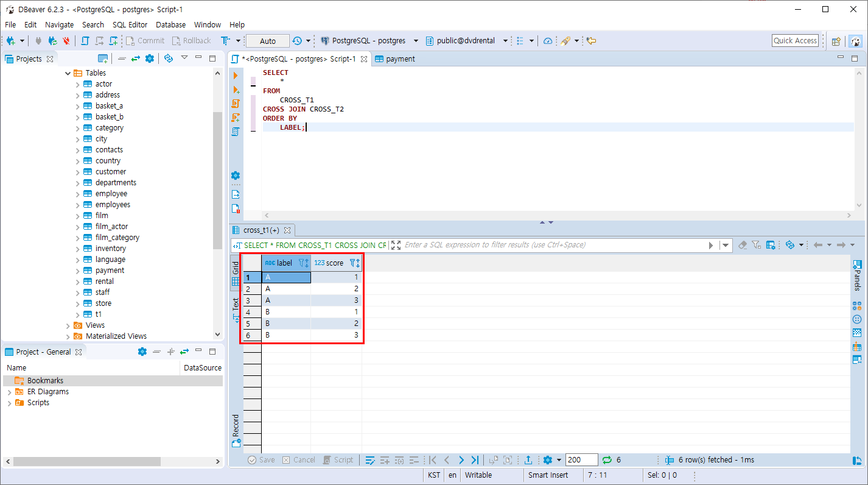The width and height of the screenshot is (868, 485).
Task: Toggle the Auto commit mode button
Action: [268, 41]
